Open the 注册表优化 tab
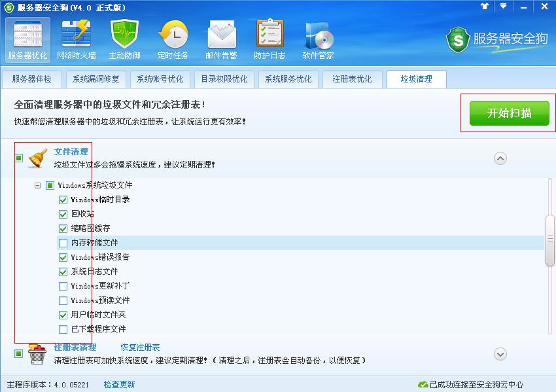556x392 pixels. point(352,79)
